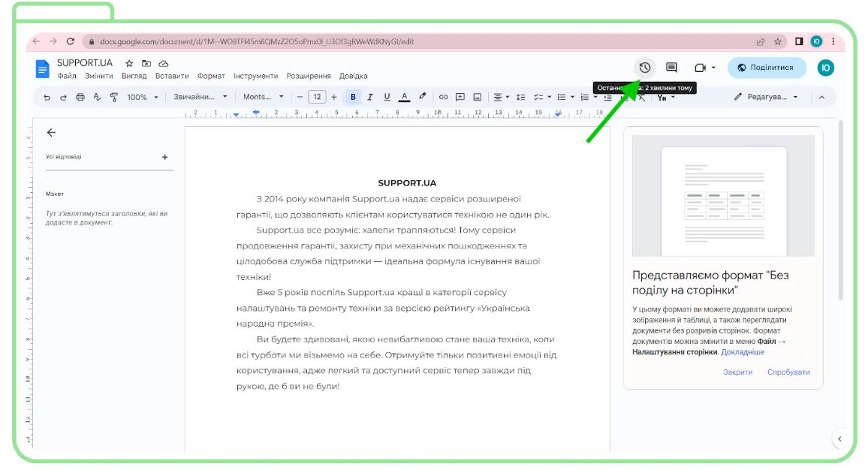This screenshot has width=868, height=470.
Task: Click the video call camera icon
Action: pyautogui.click(x=701, y=68)
